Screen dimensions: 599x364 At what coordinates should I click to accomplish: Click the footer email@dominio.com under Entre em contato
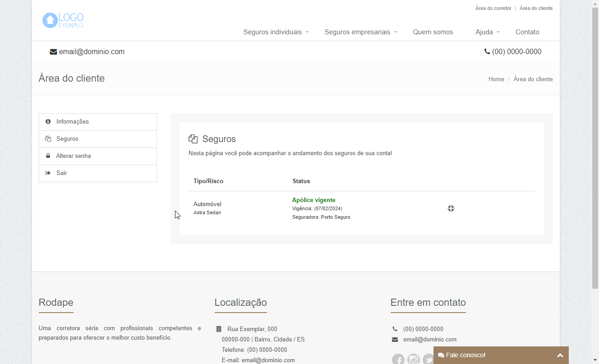click(430, 340)
